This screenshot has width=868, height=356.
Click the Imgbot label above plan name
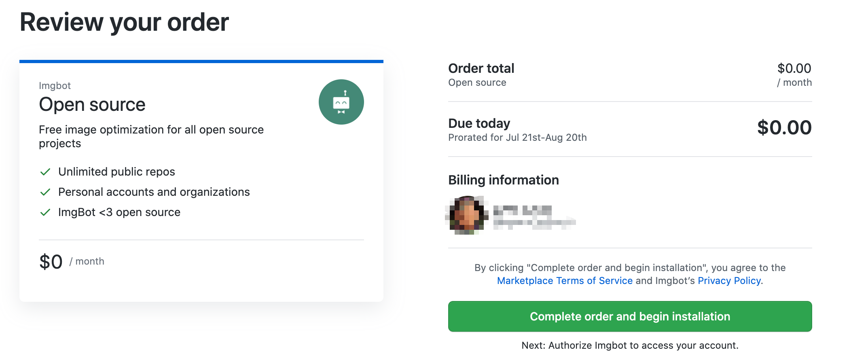coord(55,86)
